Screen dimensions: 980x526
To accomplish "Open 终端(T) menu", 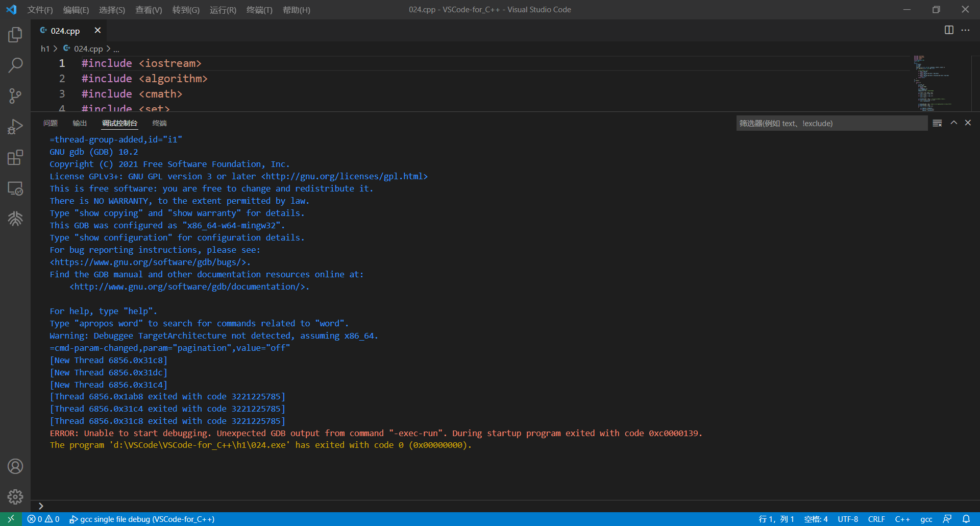I will 259,10.
